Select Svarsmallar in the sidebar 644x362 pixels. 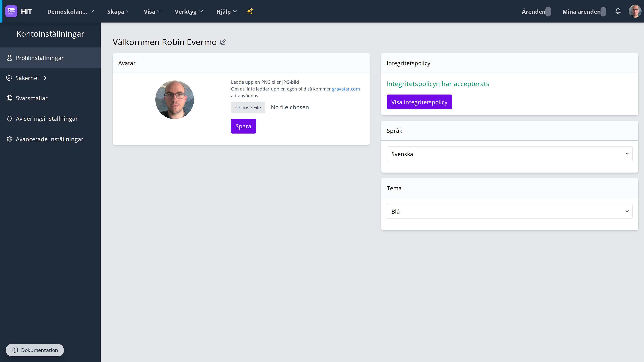click(x=50, y=98)
